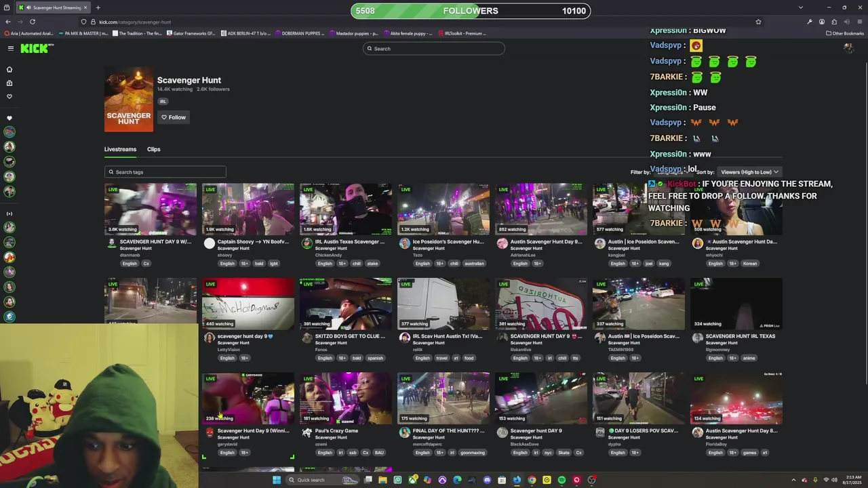Click the kick.com address bar
Image resolution: width=868 pixels, height=488 pixels.
tap(420, 22)
